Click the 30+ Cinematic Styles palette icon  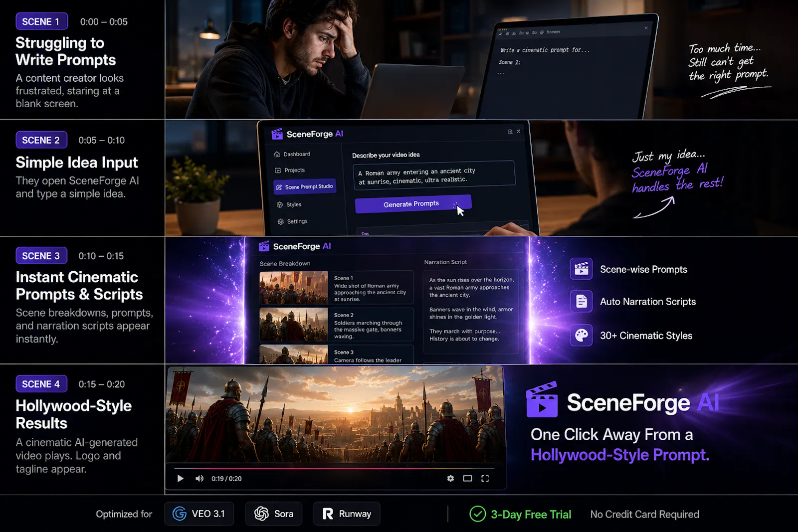(x=582, y=336)
